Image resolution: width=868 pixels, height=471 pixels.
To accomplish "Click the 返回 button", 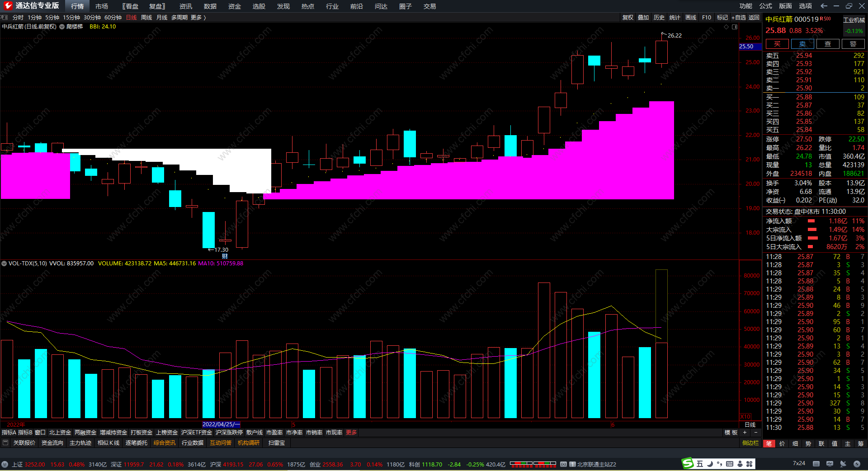I will [x=754, y=18].
